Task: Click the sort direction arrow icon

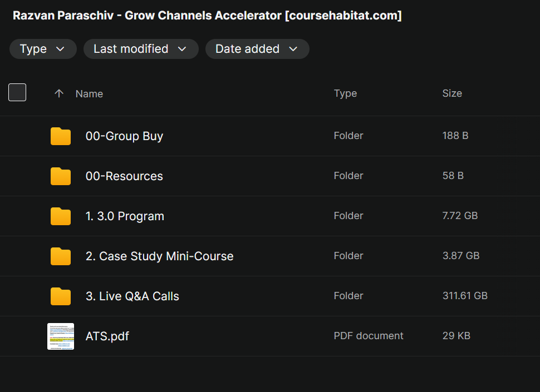Action: pyautogui.click(x=59, y=93)
